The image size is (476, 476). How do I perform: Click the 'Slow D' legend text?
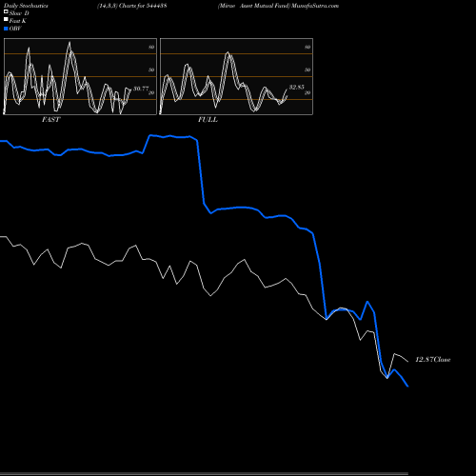tap(19, 13)
